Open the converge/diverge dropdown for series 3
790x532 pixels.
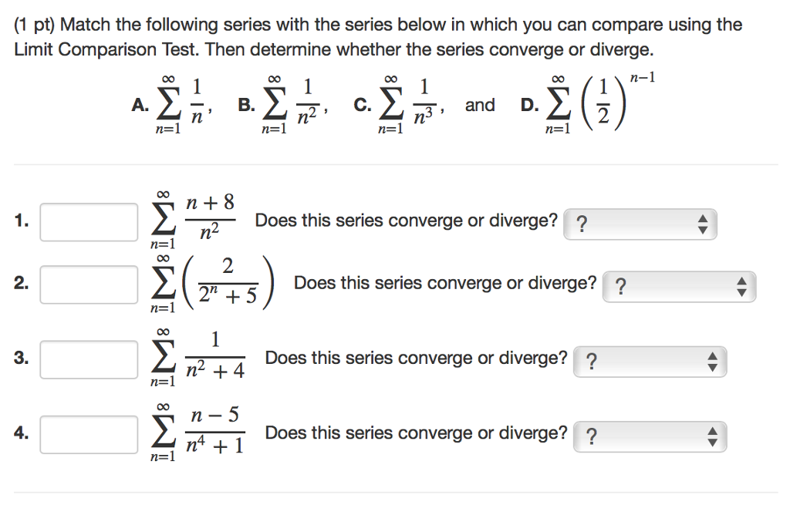pos(650,361)
